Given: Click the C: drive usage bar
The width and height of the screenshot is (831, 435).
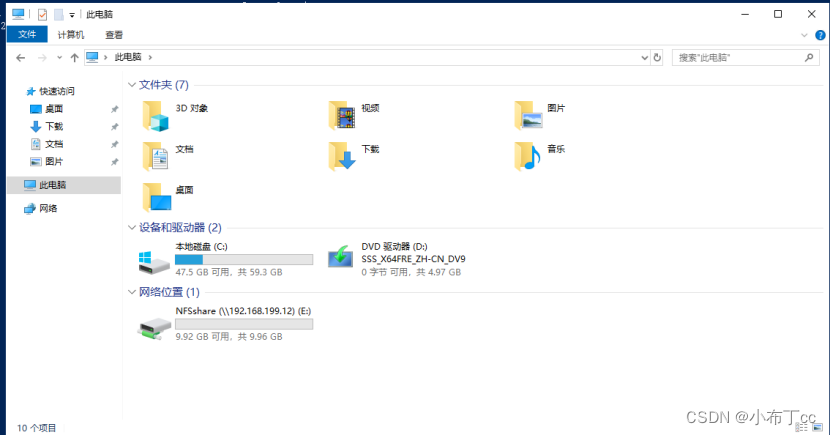Looking at the screenshot, I should [x=244, y=260].
